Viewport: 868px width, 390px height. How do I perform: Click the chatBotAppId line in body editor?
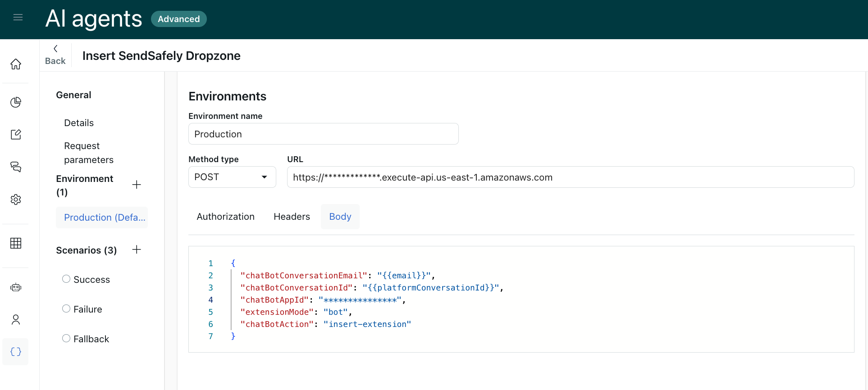pos(323,300)
